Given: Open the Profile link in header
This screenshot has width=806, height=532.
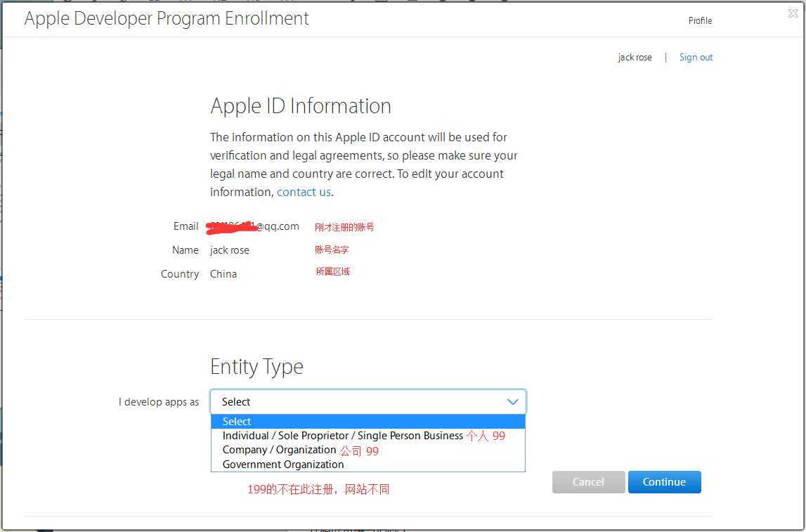Looking at the screenshot, I should pos(700,20).
